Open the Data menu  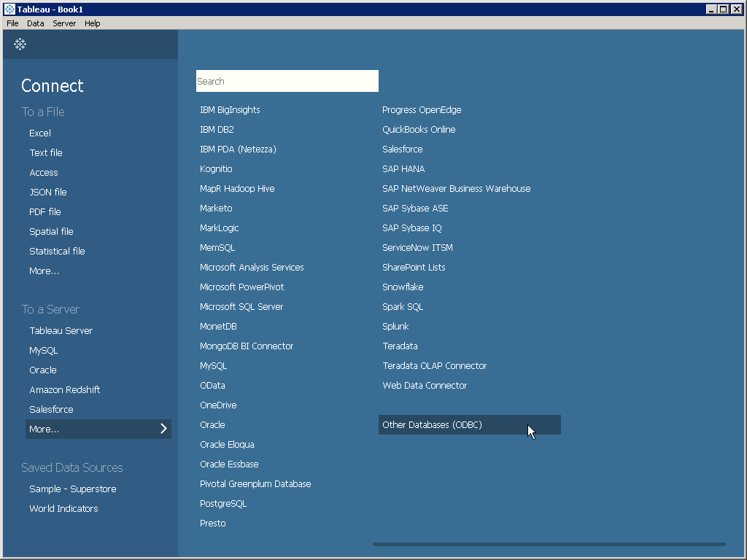[x=35, y=23]
